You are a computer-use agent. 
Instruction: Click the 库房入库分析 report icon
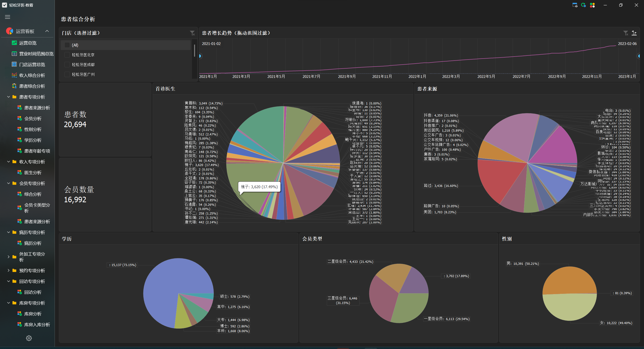[x=19, y=325]
